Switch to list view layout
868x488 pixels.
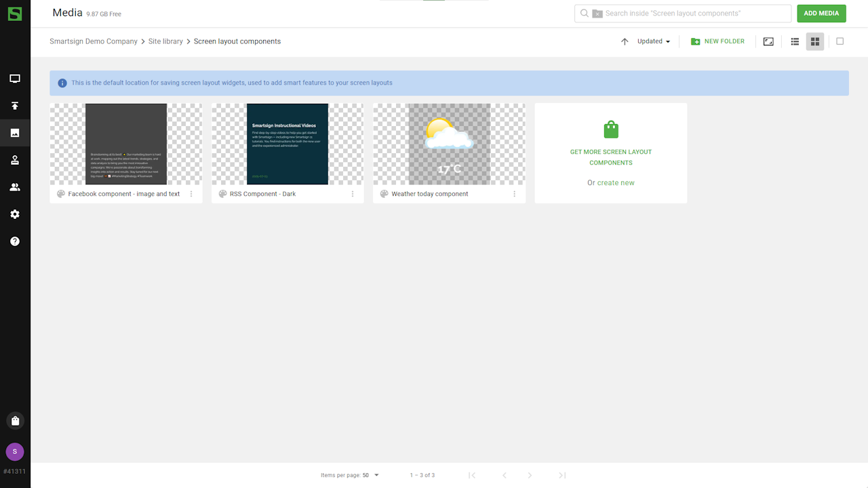795,41
